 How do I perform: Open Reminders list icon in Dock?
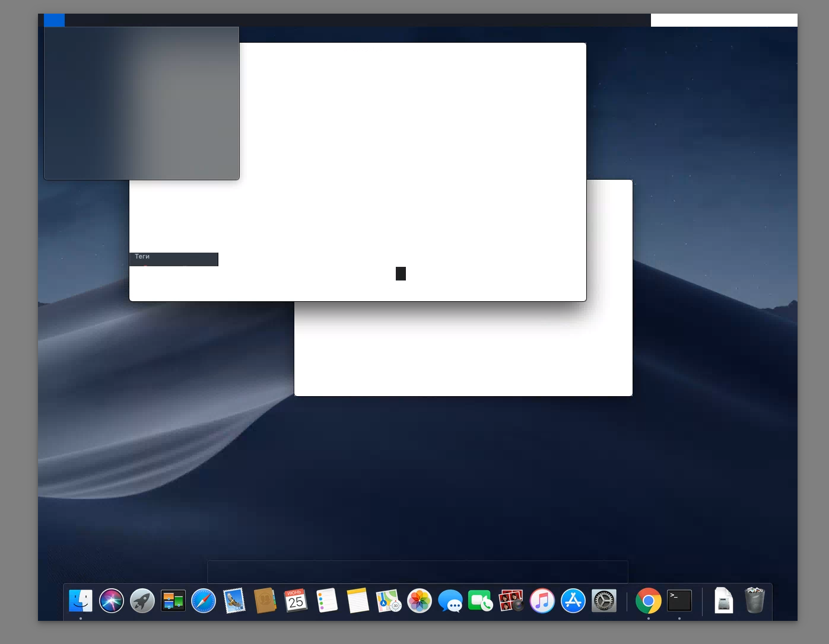pos(327,601)
